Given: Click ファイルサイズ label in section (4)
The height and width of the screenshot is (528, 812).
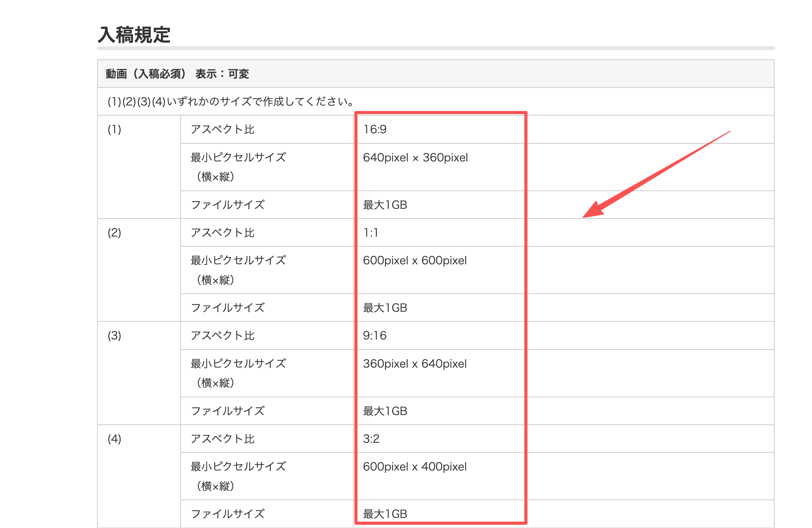Looking at the screenshot, I should 228,514.
